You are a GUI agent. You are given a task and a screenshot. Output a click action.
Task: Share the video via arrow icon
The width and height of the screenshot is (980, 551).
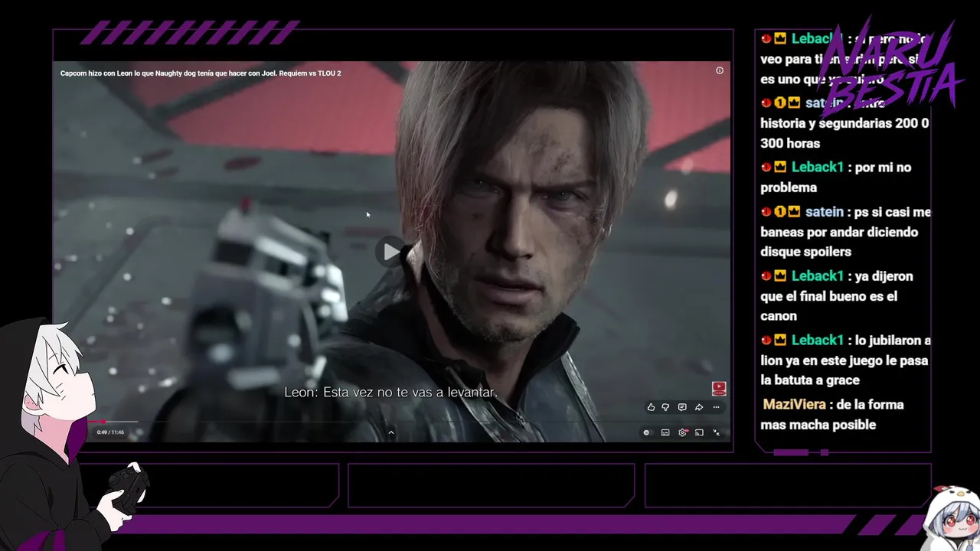click(699, 407)
